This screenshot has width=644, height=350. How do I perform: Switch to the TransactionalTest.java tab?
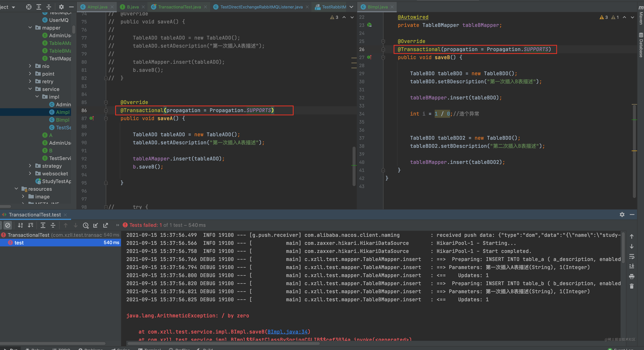tap(179, 7)
